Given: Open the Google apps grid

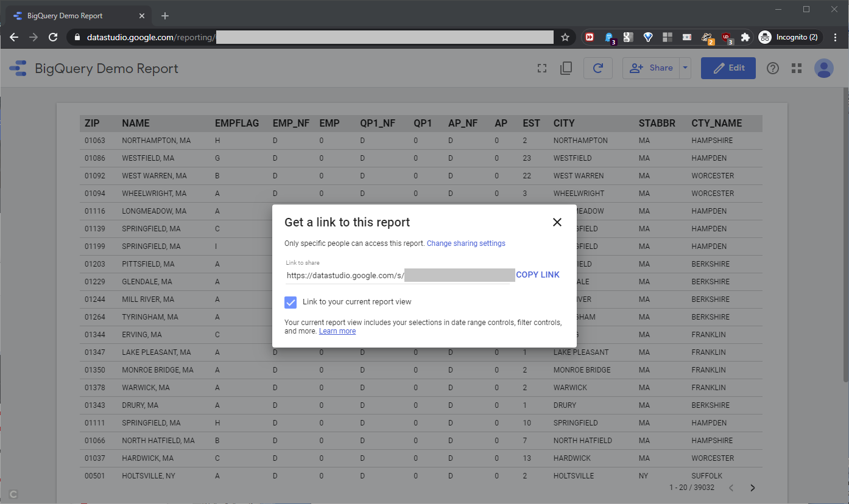Looking at the screenshot, I should click(797, 68).
